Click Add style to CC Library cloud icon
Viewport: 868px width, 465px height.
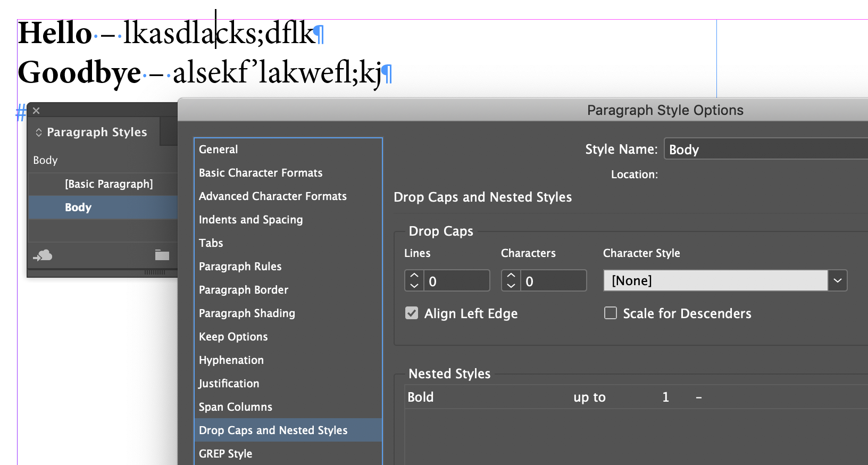[x=43, y=256]
